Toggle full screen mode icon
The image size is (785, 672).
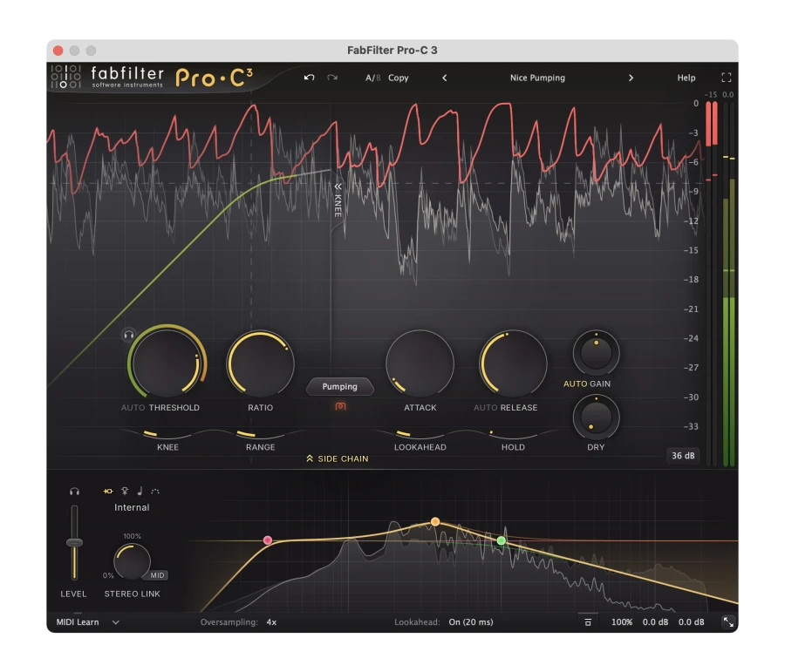(726, 77)
